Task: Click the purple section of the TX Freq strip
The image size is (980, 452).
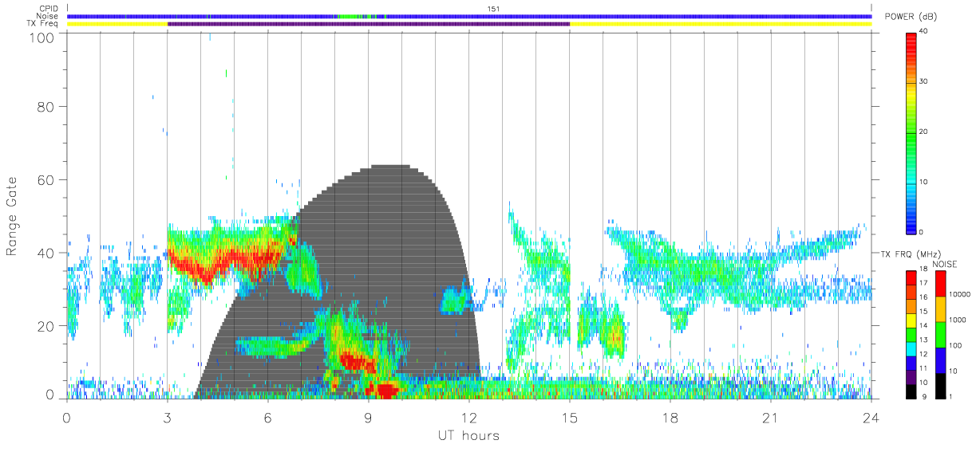Action: click(x=369, y=24)
